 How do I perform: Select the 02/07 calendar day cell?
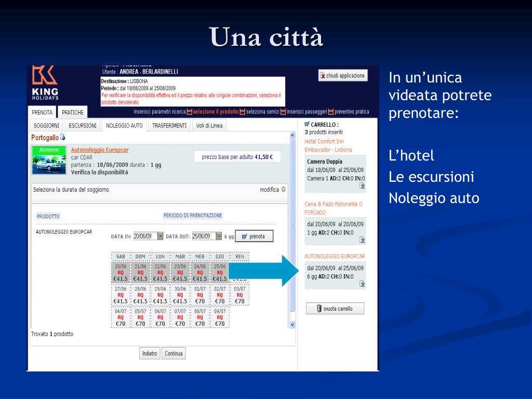click(220, 295)
